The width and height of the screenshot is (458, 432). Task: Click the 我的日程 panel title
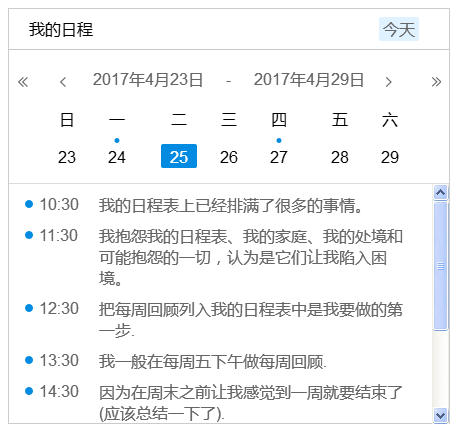pyautogui.click(x=61, y=29)
